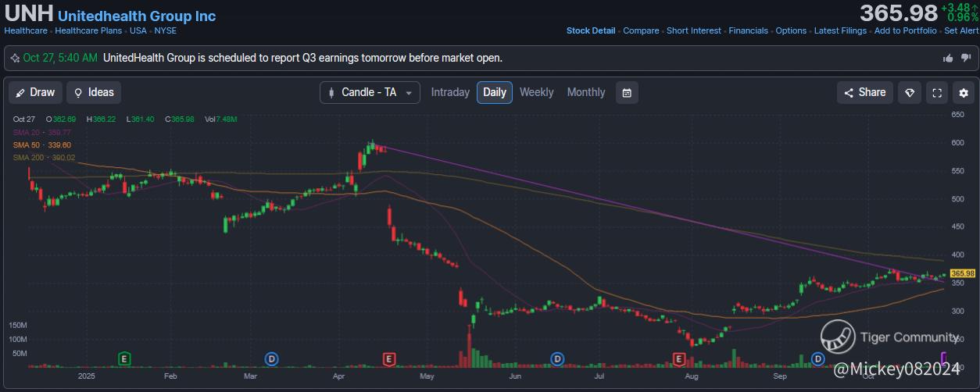Click the Healthcare Plans industry link
Image resolution: width=980 pixels, height=392 pixels.
click(x=88, y=31)
